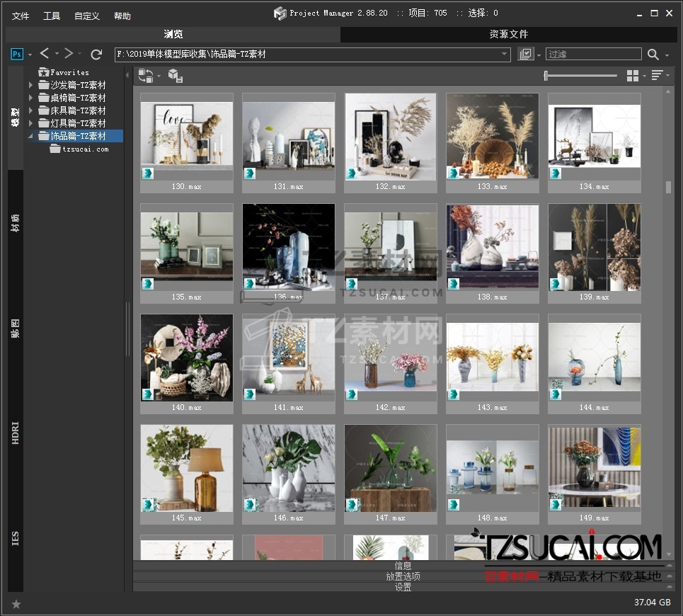Open the folder path dropdown arrow
The height and width of the screenshot is (616, 683).
505,55
